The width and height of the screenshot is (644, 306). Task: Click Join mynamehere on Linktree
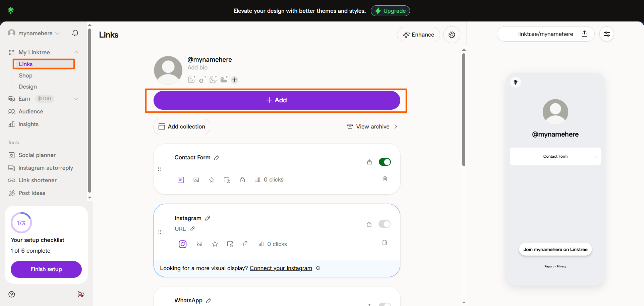[555, 249]
